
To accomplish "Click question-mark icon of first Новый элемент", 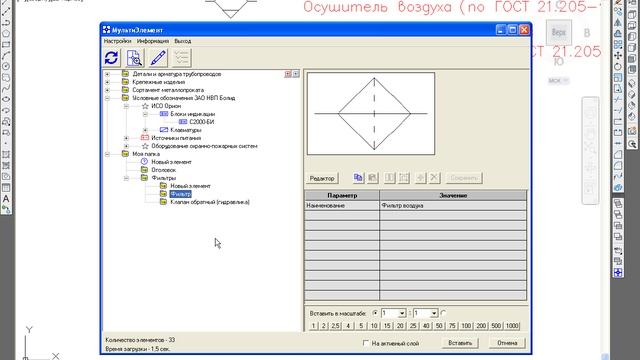I will click(144, 162).
